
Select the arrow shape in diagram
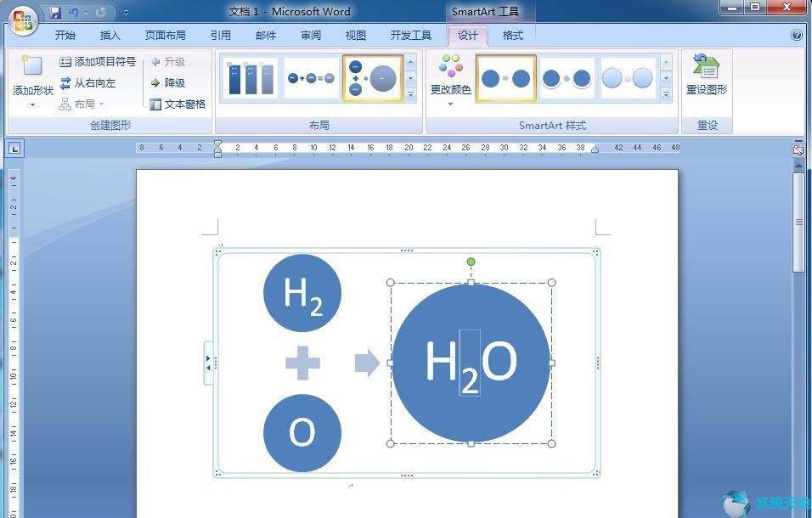point(367,363)
